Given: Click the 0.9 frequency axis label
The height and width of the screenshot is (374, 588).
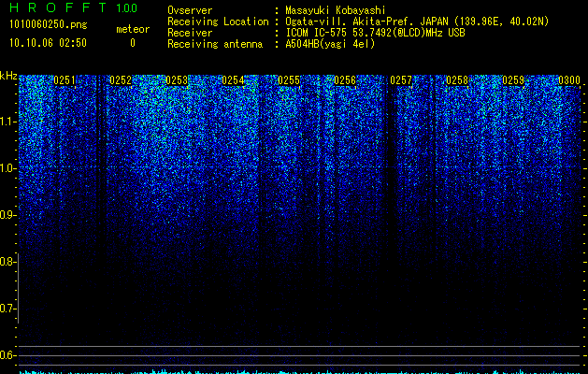Looking at the screenshot, I should (x=7, y=215).
